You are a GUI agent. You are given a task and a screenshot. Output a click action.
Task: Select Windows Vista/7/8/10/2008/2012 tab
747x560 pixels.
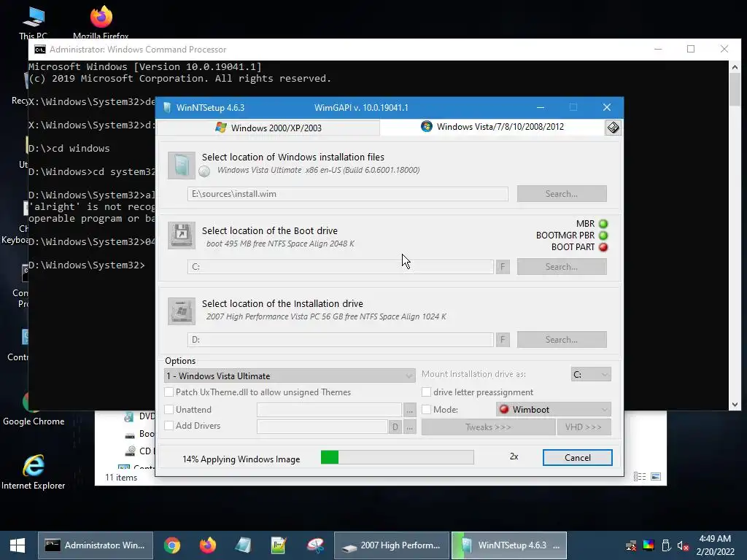pos(492,127)
